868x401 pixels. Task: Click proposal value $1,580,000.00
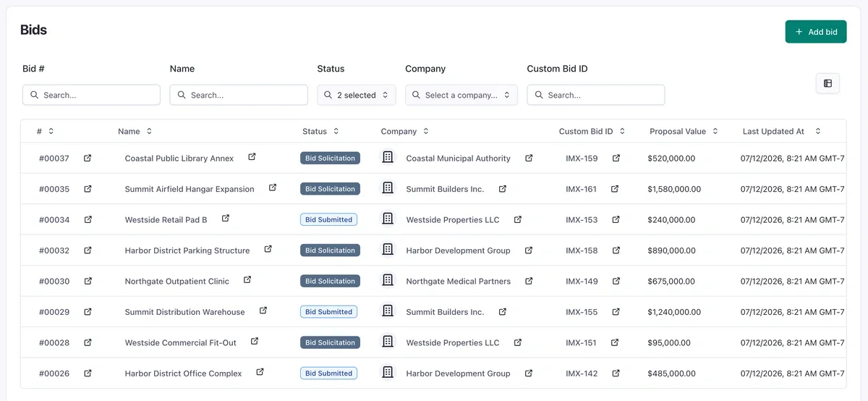(674, 189)
